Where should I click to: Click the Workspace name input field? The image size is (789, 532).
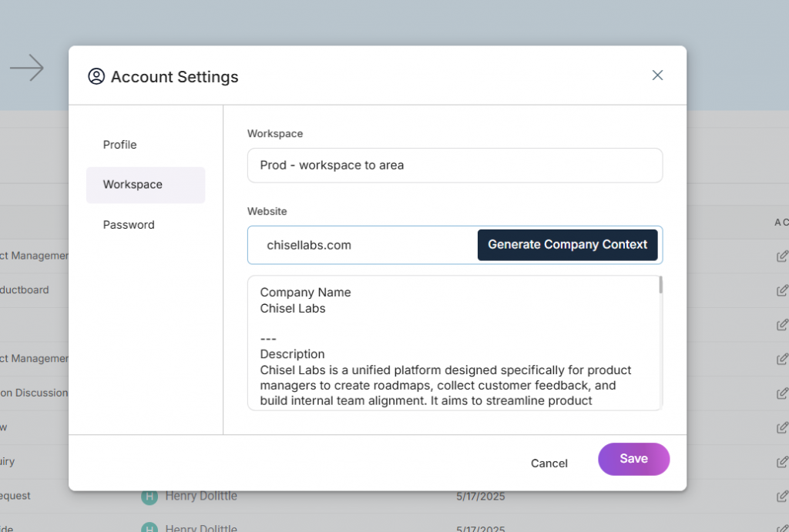click(x=455, y=166)
